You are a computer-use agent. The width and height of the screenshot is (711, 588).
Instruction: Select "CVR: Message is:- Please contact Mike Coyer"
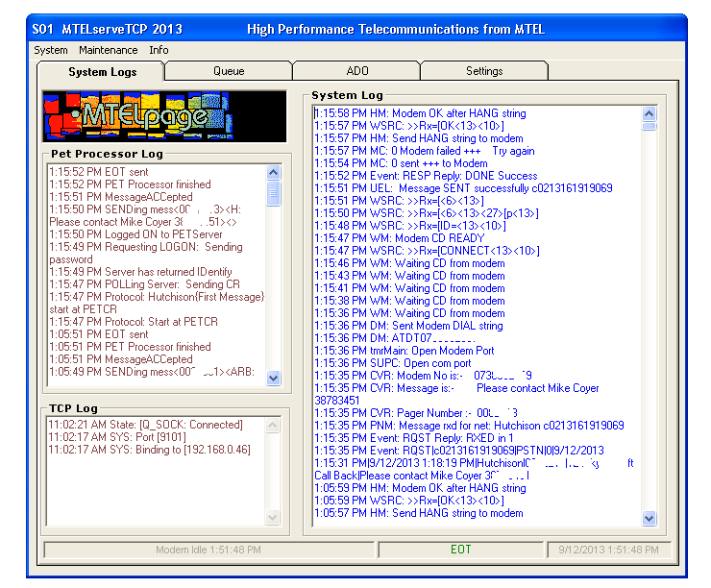click(x=456, y=395)
